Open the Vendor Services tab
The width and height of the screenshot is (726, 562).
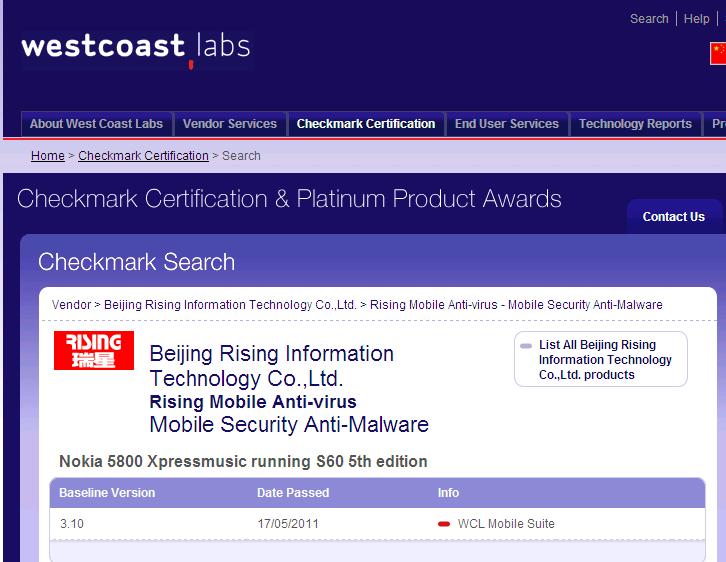[x=229, y=124]
